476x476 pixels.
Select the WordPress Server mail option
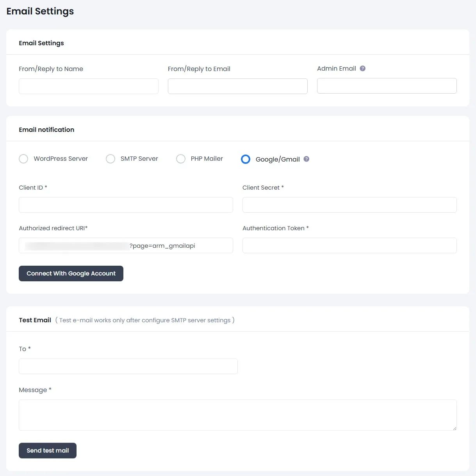[x=23, y=159]
